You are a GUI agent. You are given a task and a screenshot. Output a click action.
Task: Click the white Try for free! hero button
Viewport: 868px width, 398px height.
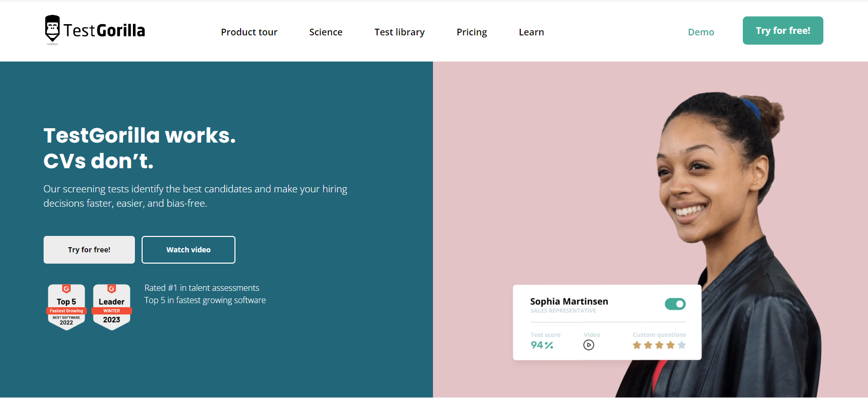pyautogui.click(x=89, y=250)
